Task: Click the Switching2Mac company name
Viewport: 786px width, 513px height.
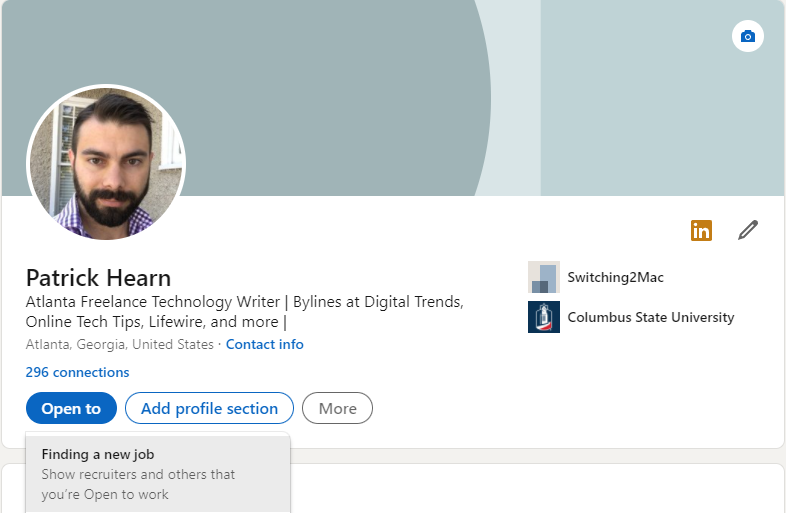Action: click(x=615, y=277)
